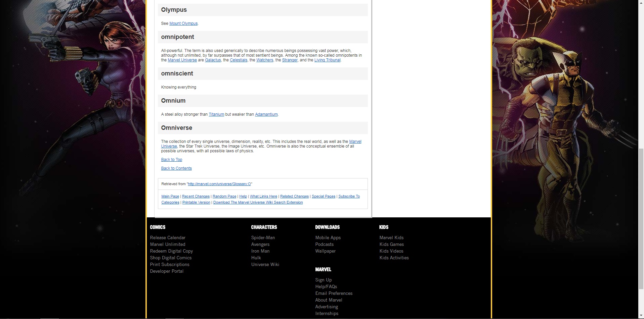Open Email Preferences link
Screen dimensions: 644x319
click(x=334, y=293)
